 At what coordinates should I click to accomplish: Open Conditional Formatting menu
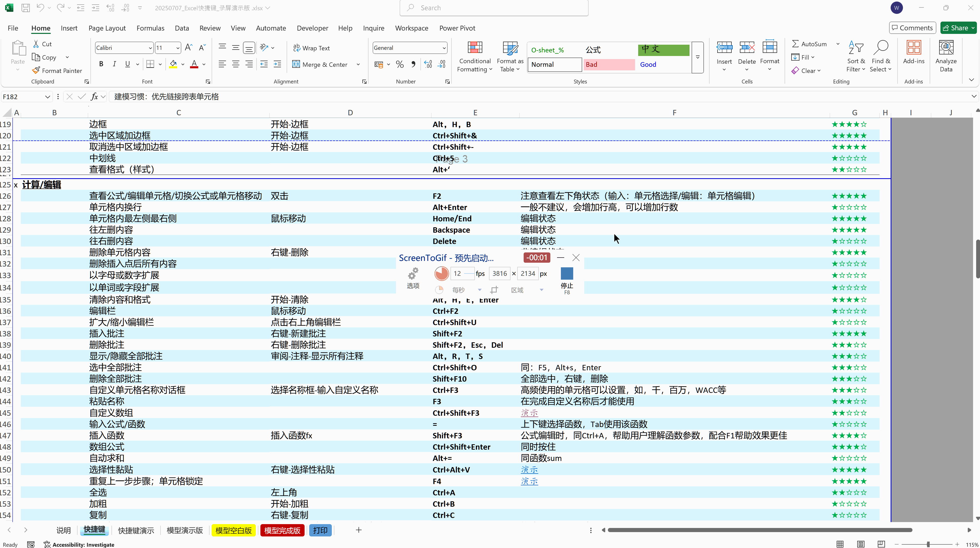(474, 56)
